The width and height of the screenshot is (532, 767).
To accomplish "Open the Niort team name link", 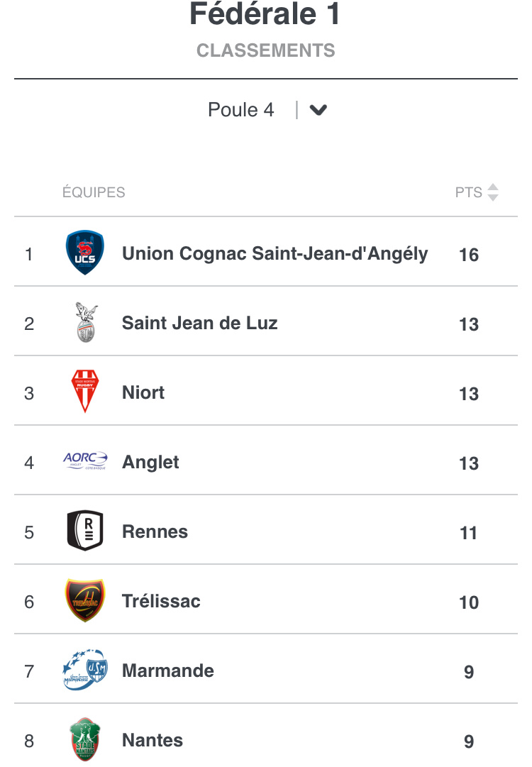I will pyautogui.click(x=143, y=393).
